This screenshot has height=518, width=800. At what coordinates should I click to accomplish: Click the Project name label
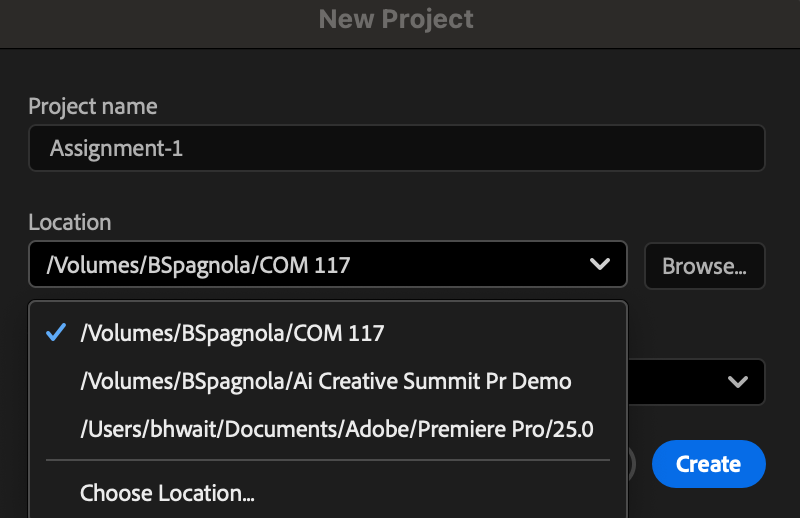point(93,106)
